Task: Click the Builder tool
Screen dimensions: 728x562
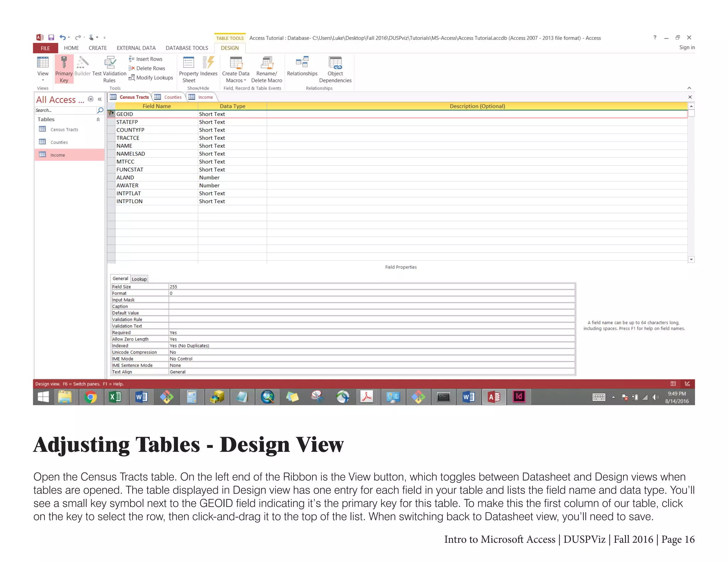Action: [x=82, y=66]
